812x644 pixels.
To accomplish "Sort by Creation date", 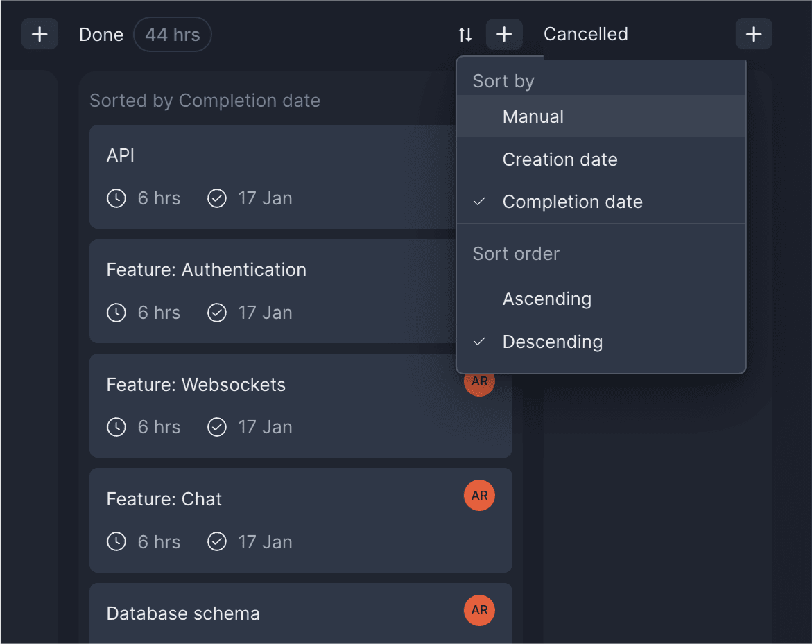I will 601,159.
